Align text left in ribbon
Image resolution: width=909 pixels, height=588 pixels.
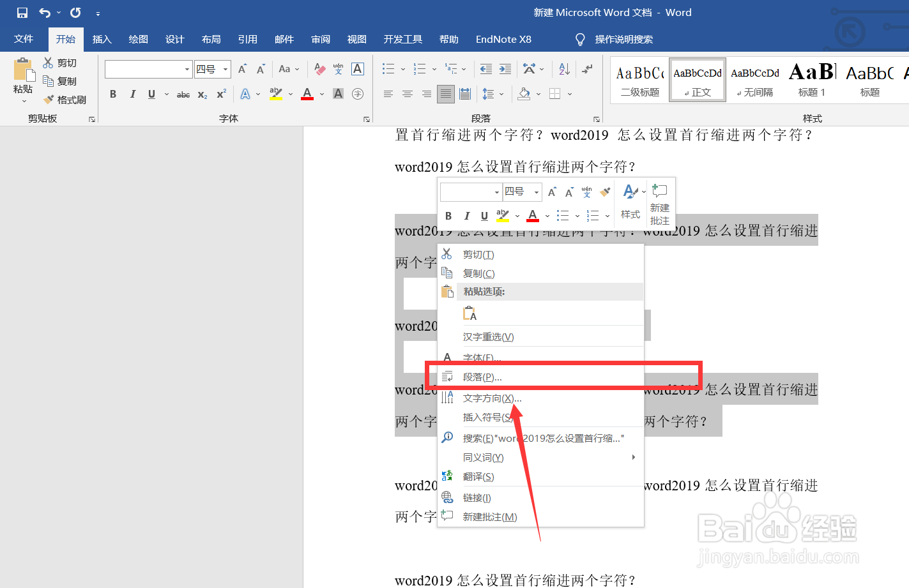388,94
